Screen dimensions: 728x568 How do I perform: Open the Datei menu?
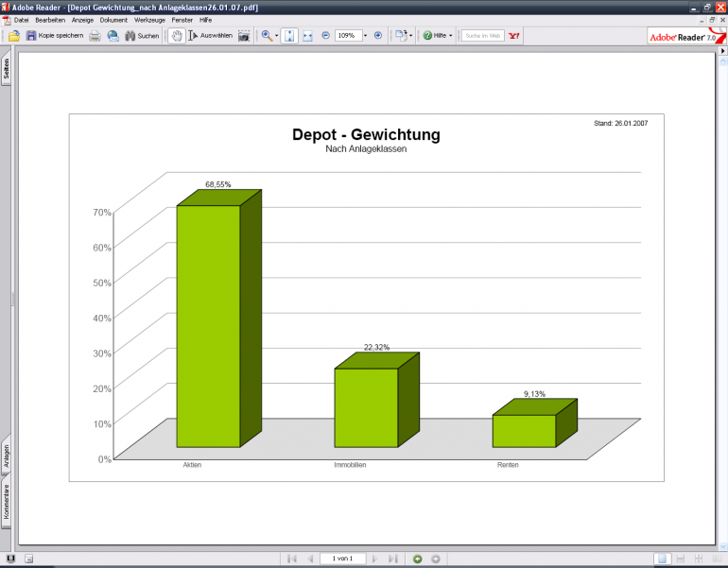[x=22, y=20]
